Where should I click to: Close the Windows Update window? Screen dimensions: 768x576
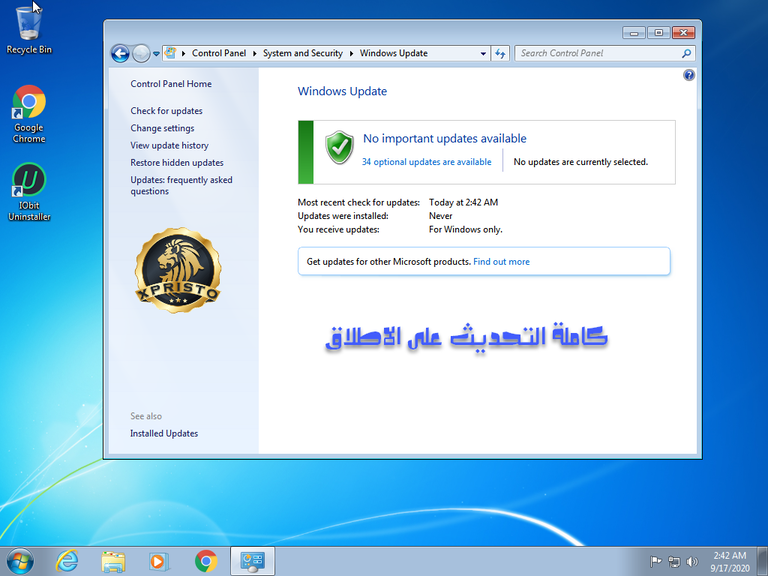point(684,33)
